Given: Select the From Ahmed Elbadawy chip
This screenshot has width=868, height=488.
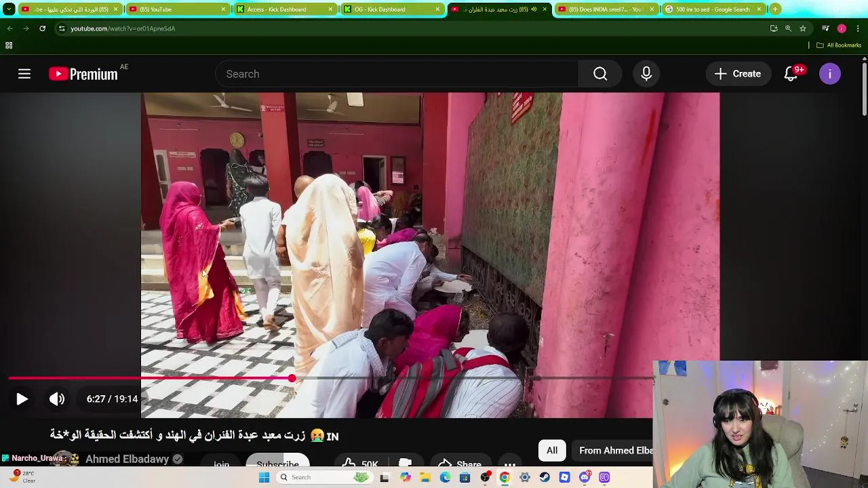Looking at the screenshot, I should (613, 451).
